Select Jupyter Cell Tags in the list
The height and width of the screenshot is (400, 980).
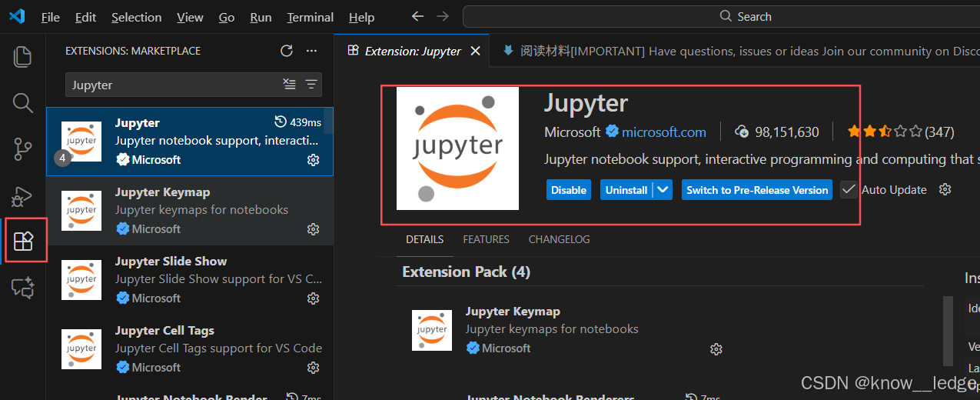tap(190, 349)
